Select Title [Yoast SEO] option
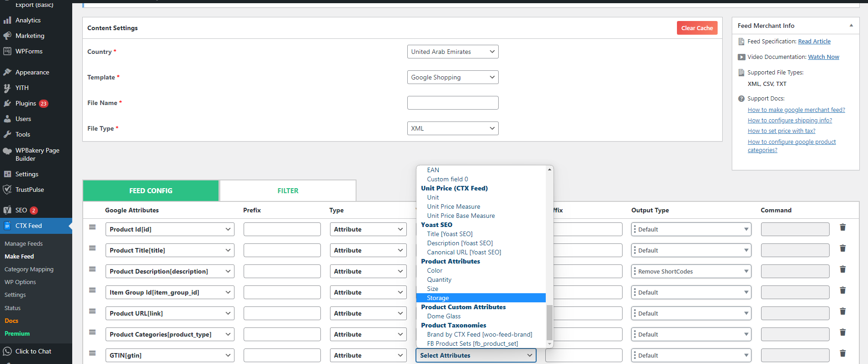 450,234
